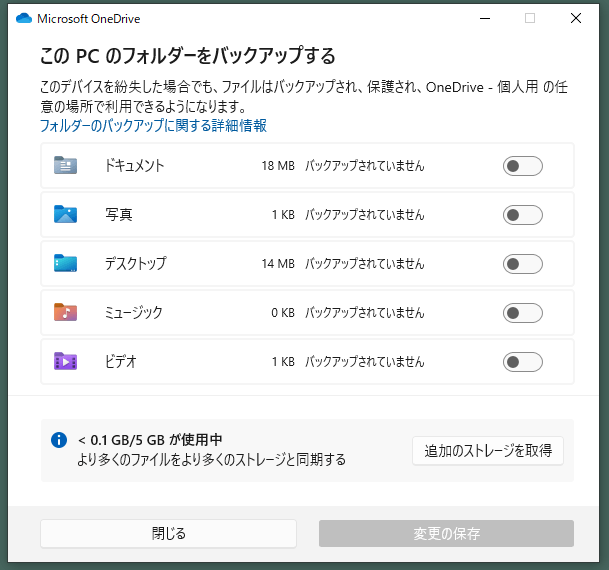The height and width of the screenshot is (570, 609).
Task: Click 追加のストレージを取得 button
Action: [488, 451]
